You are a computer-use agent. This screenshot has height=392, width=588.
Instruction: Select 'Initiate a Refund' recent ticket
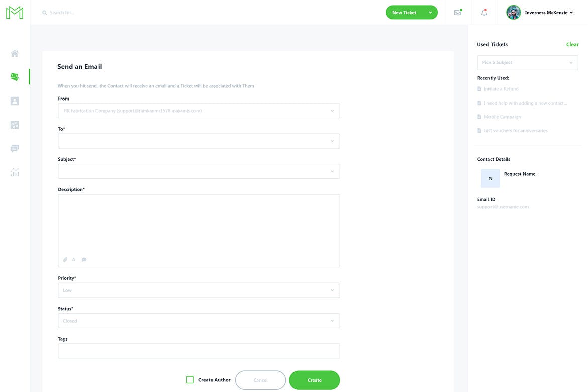coord(501,89)
